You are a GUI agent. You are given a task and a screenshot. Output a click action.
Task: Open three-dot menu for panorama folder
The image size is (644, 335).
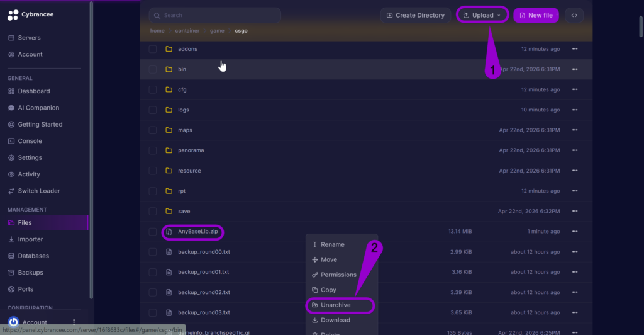click(575, 150)
